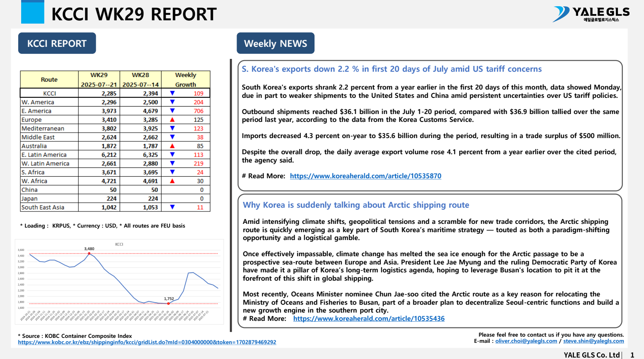Click the page number 1
Screen dimensions: 644x359
(632, 355)
